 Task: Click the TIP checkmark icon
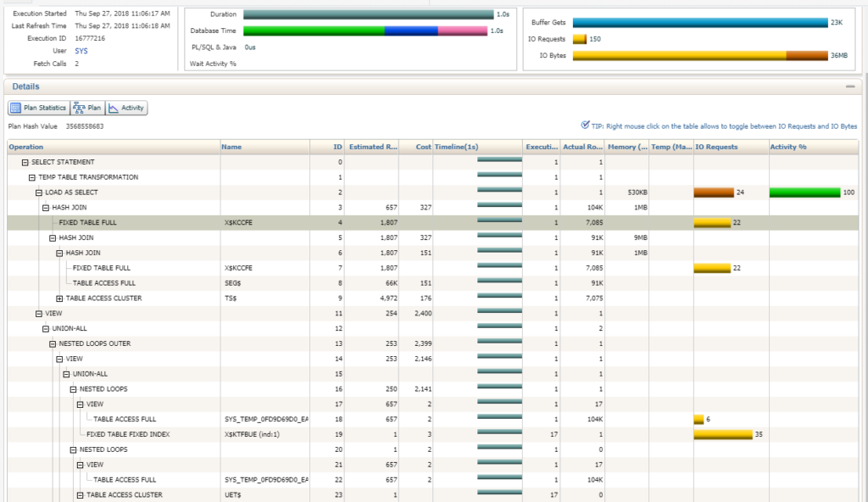(x=586, y=125)
